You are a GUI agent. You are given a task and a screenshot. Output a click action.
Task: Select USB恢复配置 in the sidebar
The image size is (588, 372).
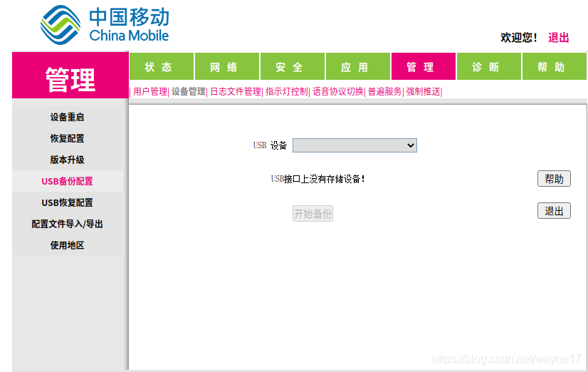pyautogui.click(x=67, y=202)
